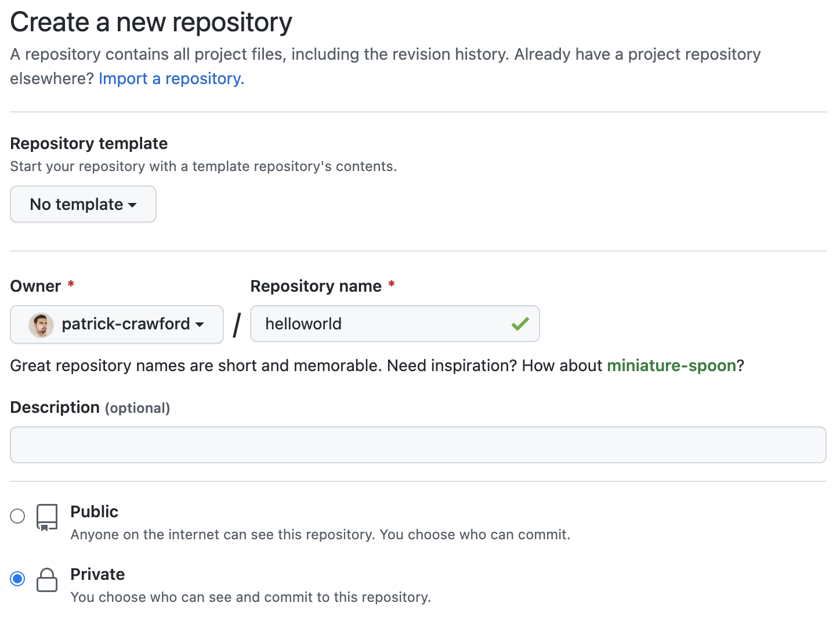Open the No template dropdown
This screenshot has height=617, width=840.
pyautogui.click(x=83, y=204)
